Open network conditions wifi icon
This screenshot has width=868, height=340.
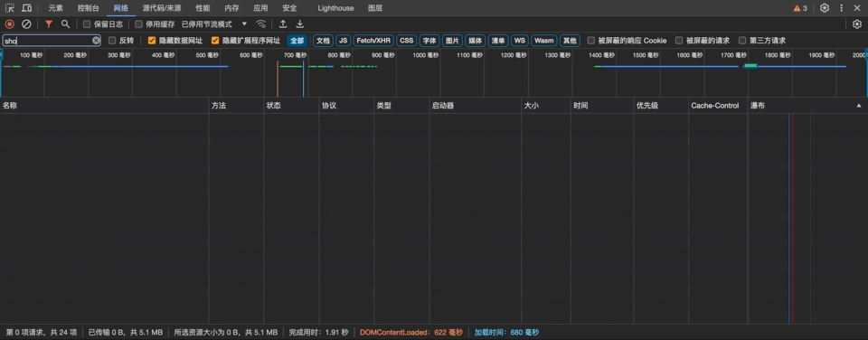(x=260, y=24)
